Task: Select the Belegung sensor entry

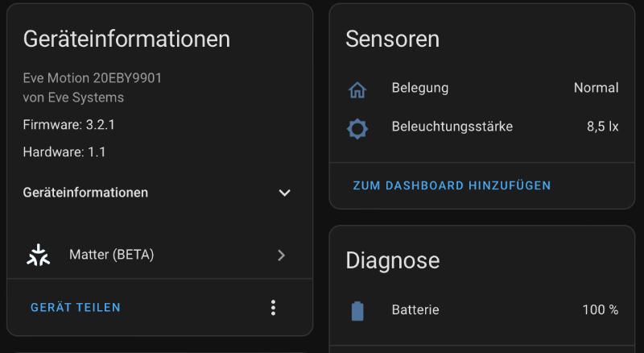Action: 420,88
